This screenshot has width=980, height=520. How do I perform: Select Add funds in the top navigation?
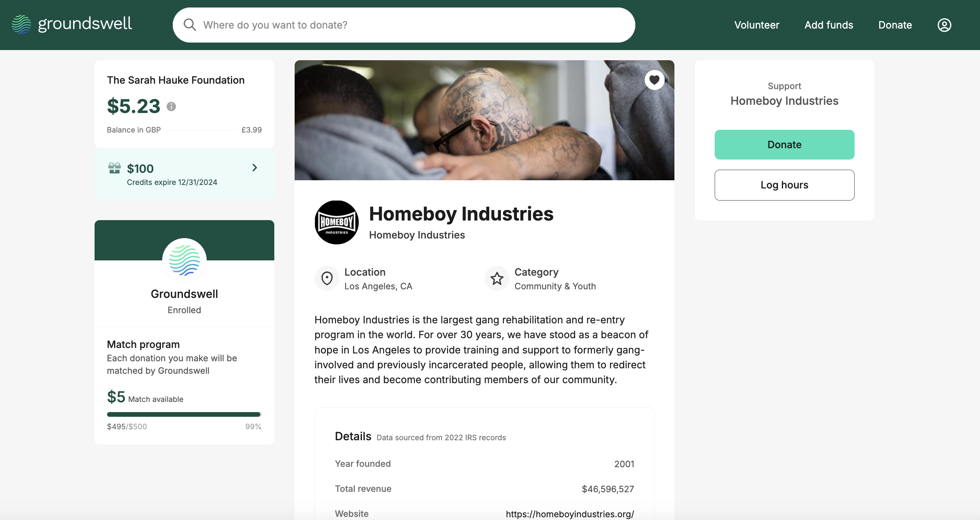829,25
